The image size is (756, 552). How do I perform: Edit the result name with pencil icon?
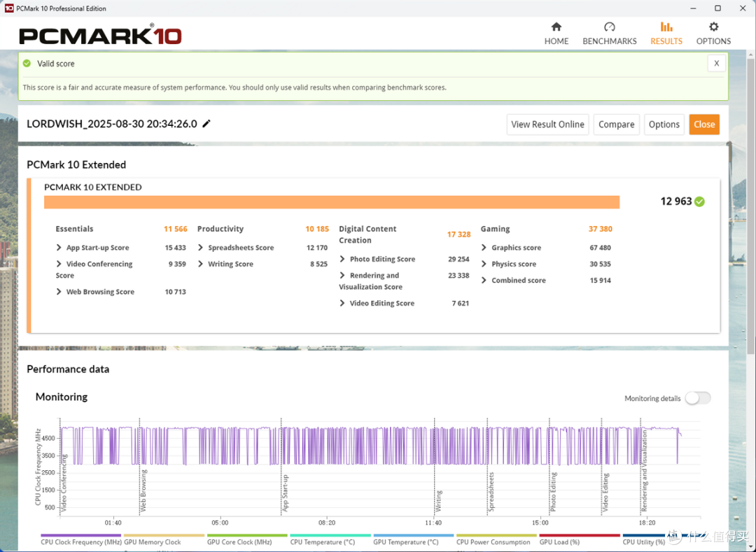[x=206, y=124]
